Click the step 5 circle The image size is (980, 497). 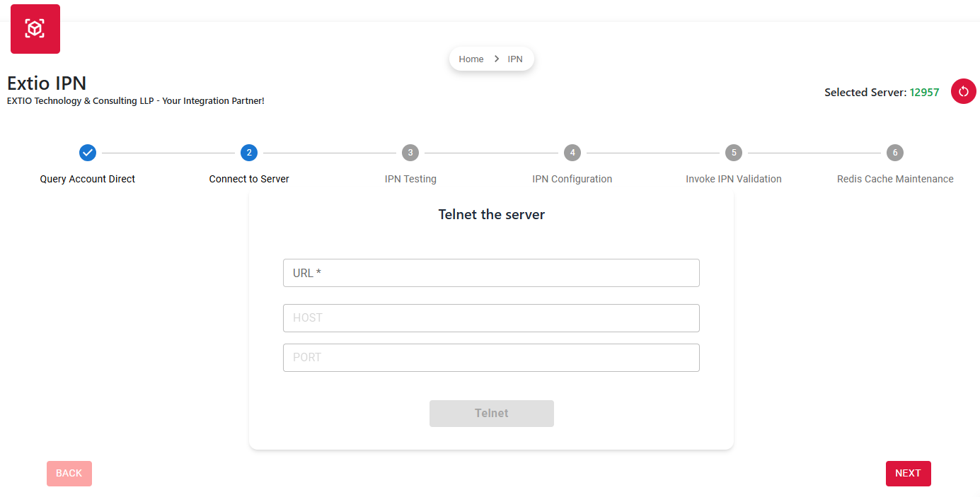tap(734, 153)
